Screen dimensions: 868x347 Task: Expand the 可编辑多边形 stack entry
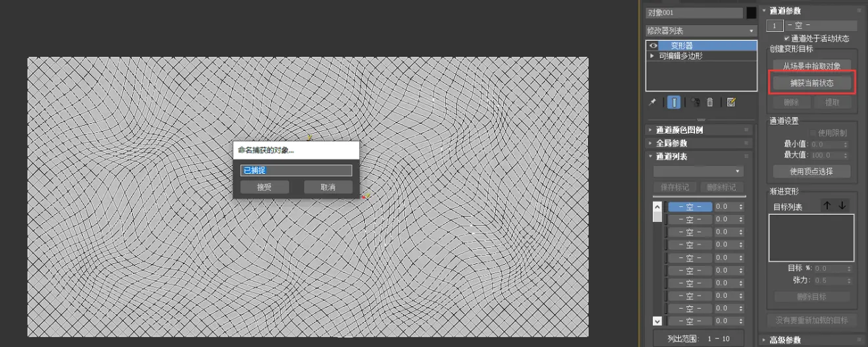tap(652, 56)
